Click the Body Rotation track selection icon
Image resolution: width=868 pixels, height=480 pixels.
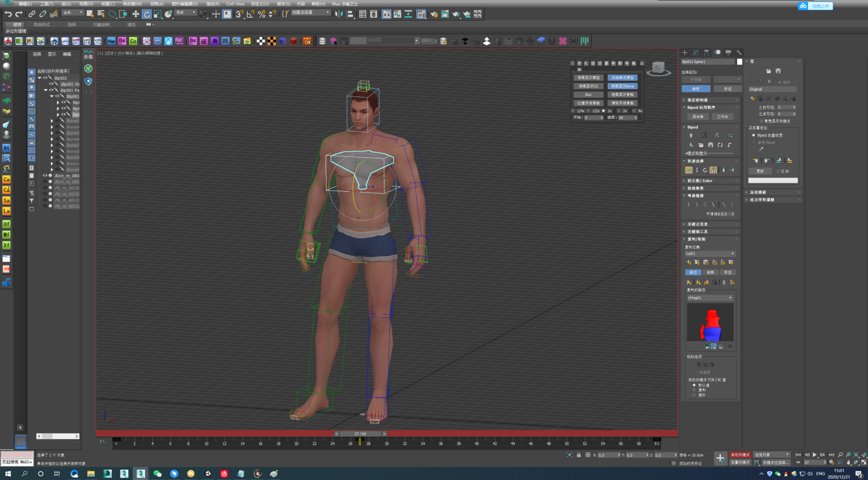[x=705, y=170]
